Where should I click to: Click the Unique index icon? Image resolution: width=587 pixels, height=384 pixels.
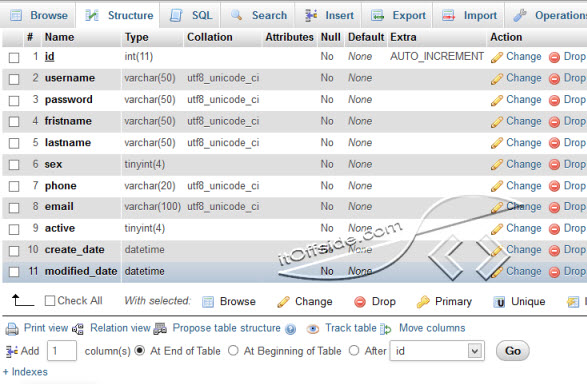[499, 302]
